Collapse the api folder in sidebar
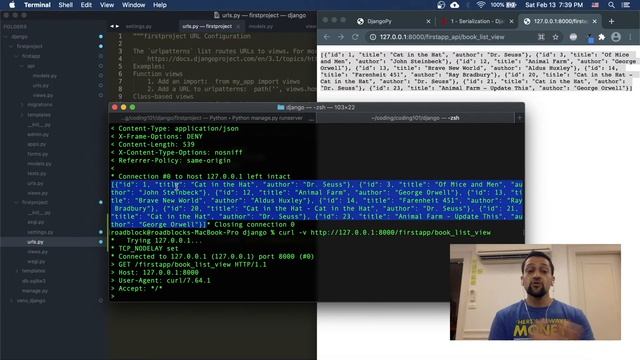Image resolution: width=640 pixels, height=360 pixels. (x=22, y=66)
